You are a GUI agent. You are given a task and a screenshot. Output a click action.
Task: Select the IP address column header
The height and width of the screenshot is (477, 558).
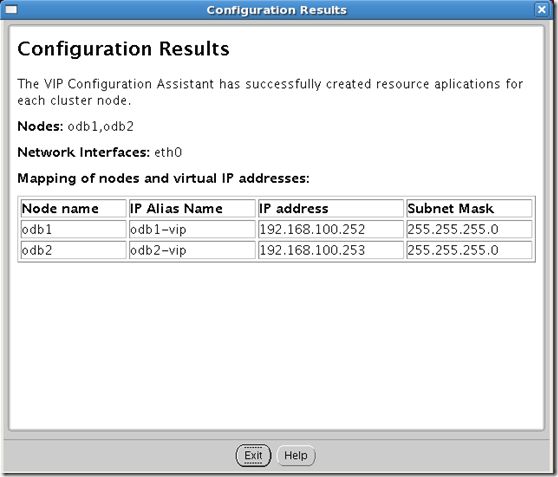tap(331, 208)
